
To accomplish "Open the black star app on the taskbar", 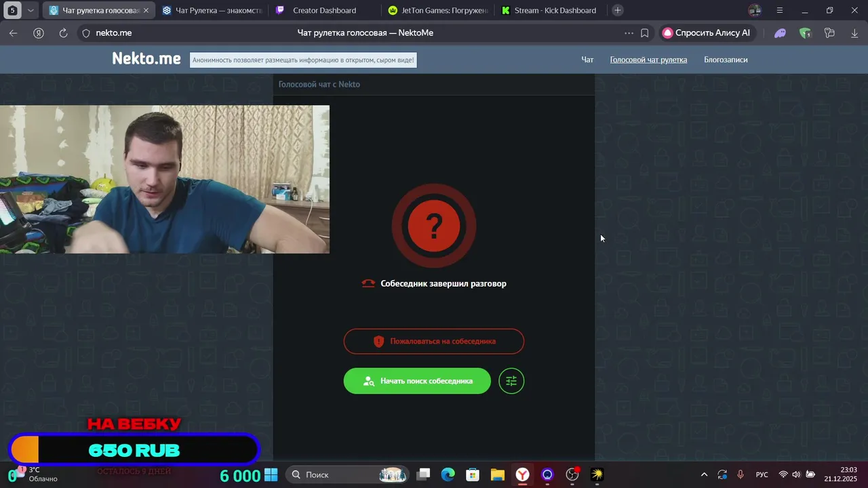I will (597, 474).
